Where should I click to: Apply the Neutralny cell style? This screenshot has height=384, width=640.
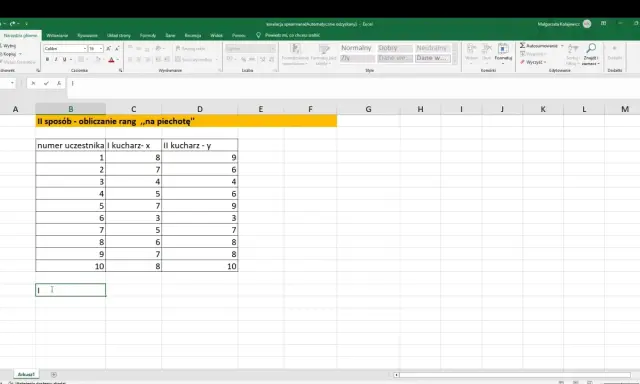click(432, 48)
